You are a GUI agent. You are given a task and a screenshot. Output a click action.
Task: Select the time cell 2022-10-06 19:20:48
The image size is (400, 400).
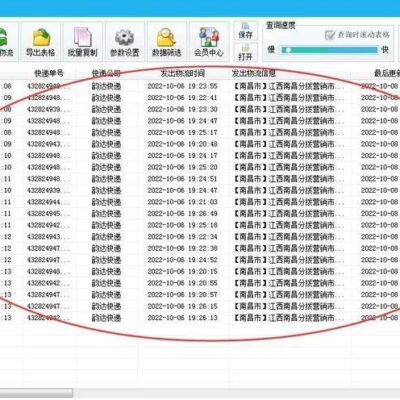tap(183, 144)
